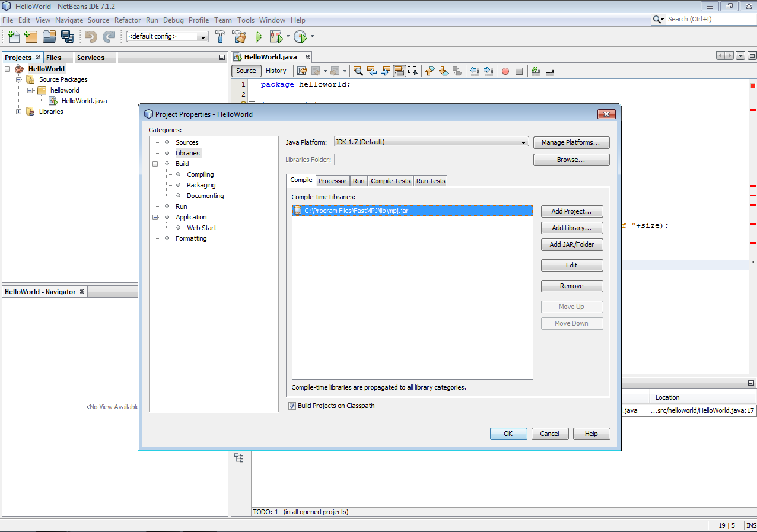Click the History view button in editor

coord(276,71)
